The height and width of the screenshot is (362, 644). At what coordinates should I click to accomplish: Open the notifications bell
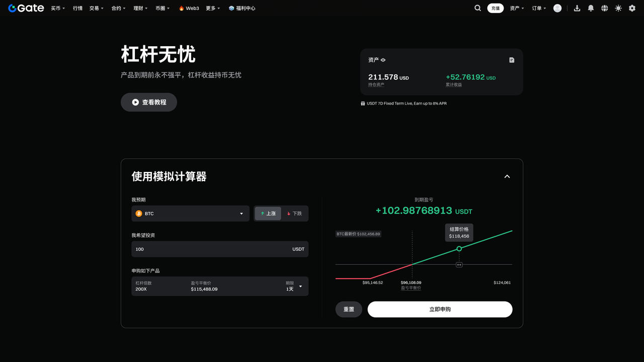[x=591, y=8]
